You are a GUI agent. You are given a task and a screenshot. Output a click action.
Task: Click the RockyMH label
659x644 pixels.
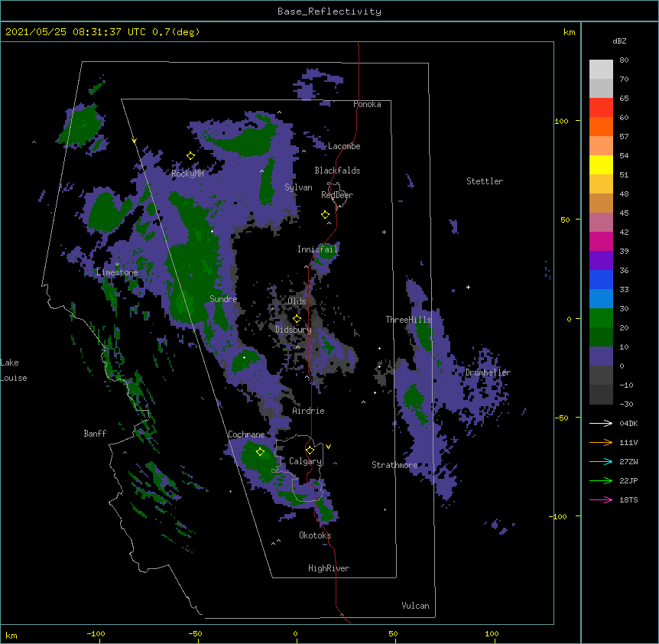click(187, 174)
